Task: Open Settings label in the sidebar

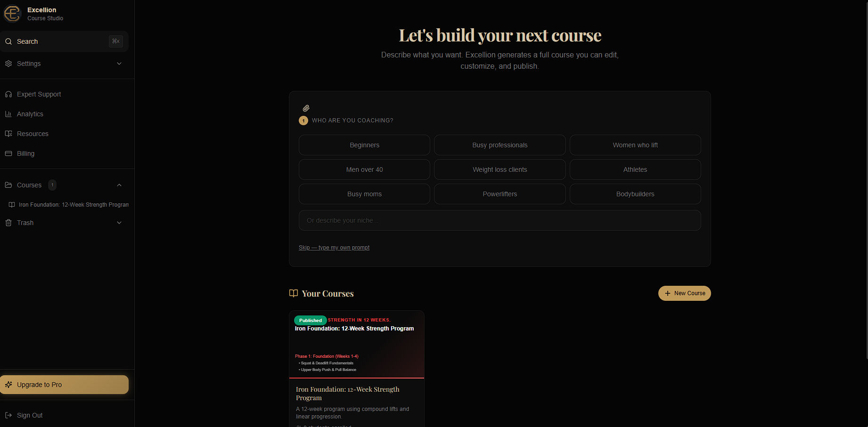Action: (x=29, y=64)
